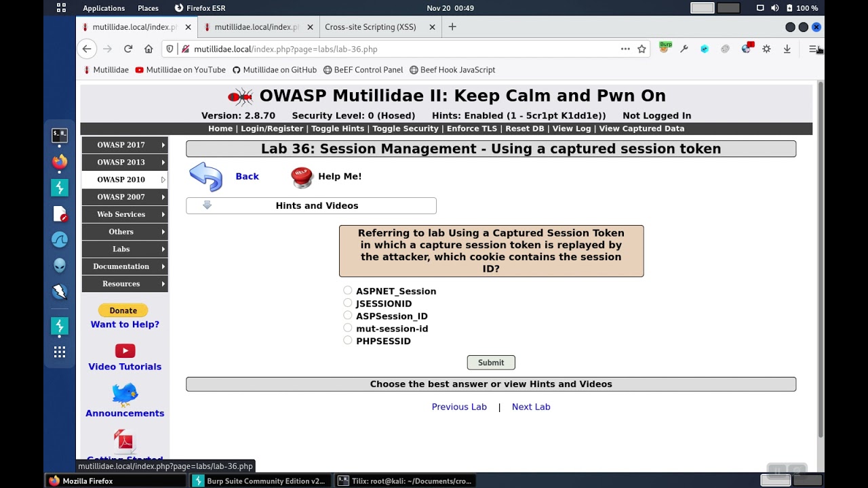Expand the Others menu
The image size is (868, 488).
125,232
